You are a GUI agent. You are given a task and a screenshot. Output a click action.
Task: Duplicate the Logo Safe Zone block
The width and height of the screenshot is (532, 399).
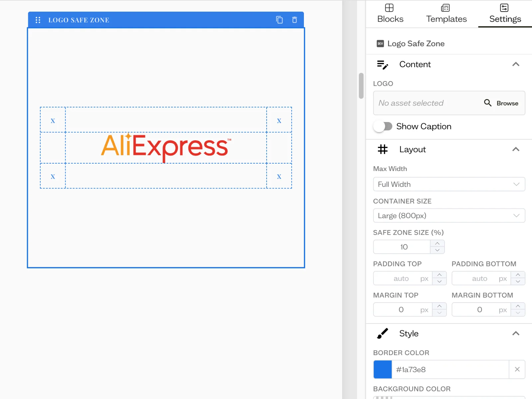point(279,20)
